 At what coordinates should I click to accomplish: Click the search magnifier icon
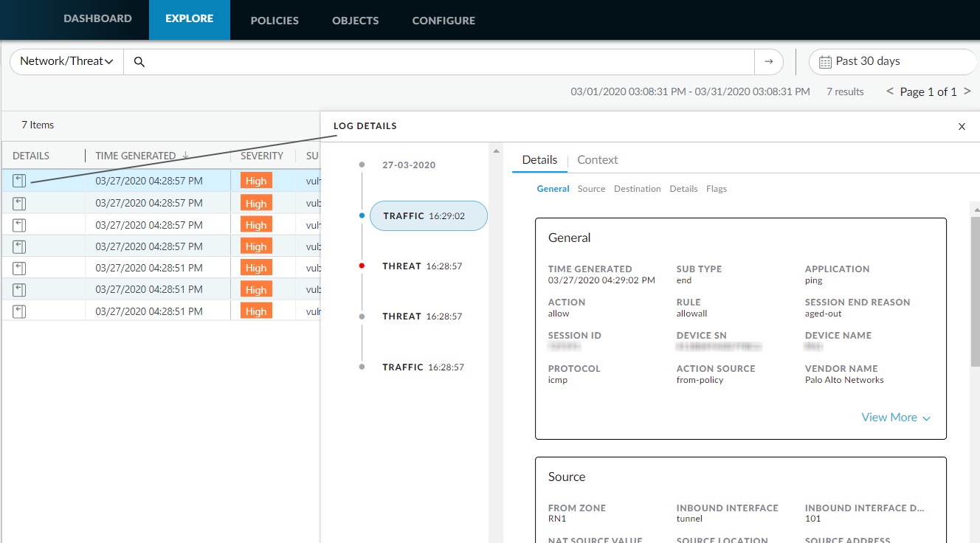click(x=139, y=62)
